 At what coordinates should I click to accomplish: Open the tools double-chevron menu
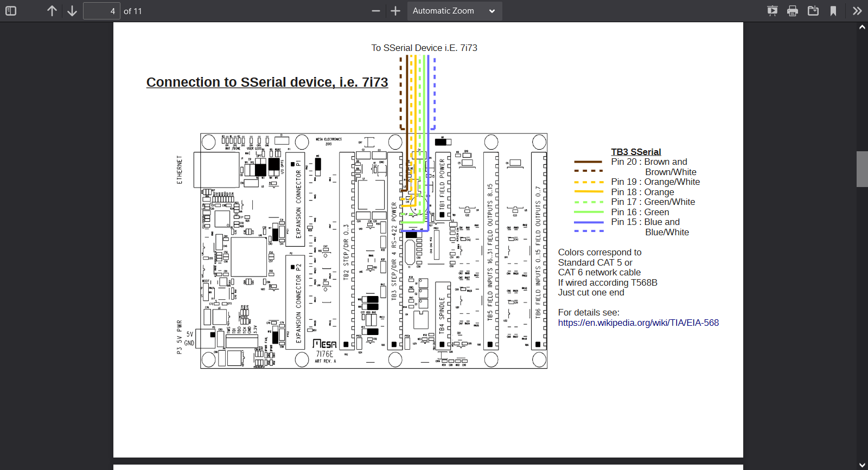click(857, 11)
